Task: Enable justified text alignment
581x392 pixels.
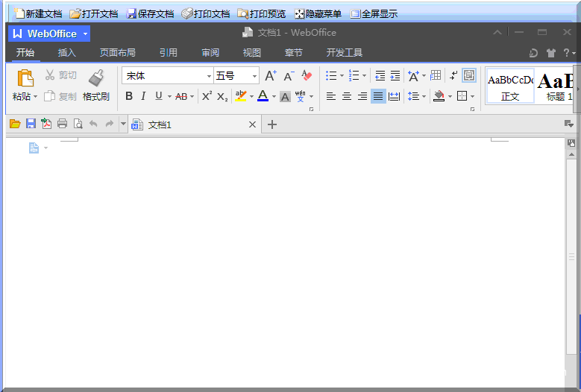Action: click(378, 96)
